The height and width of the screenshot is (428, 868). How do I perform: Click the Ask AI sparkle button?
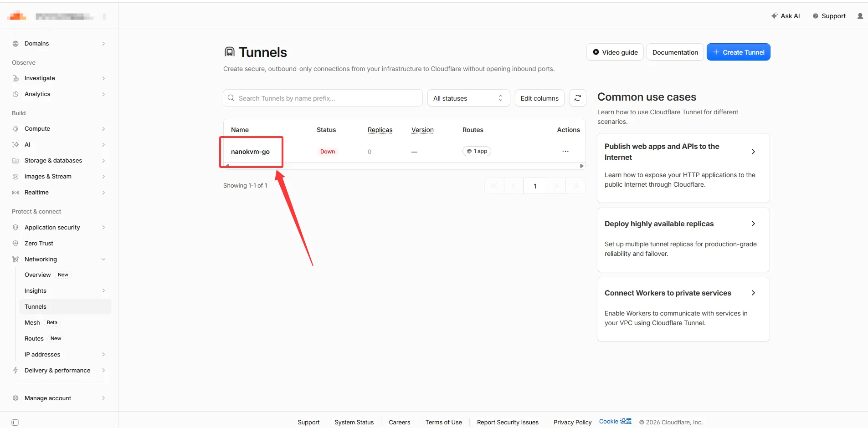coord(786,16)
